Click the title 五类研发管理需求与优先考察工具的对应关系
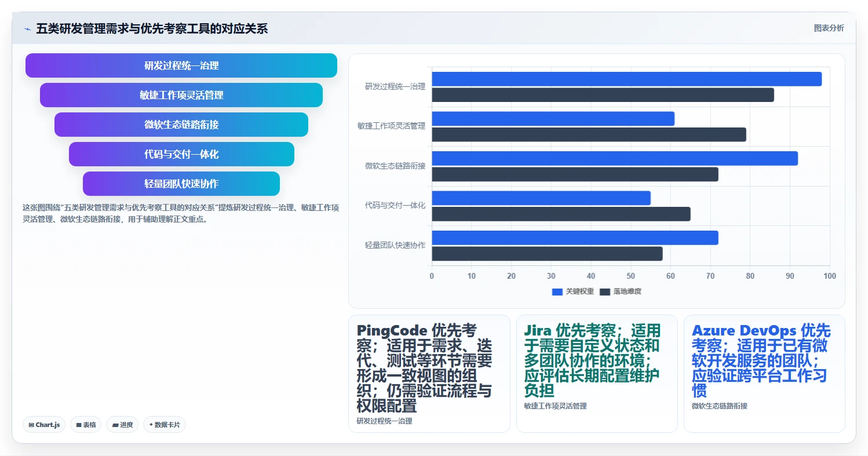868x456 pixels. point(152,29)
